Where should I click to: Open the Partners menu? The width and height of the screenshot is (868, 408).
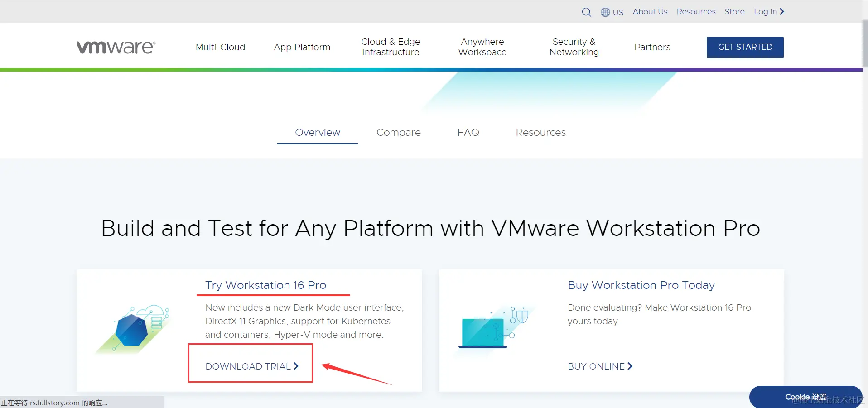(652, 47)
